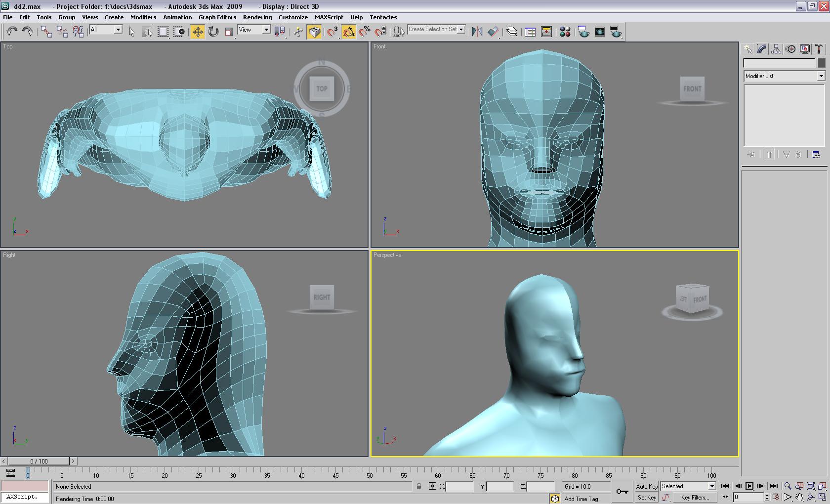This screenshot has width=830, height=504.
Task: Click the Rectangular Selection Region icon
Action: (163, 32)
